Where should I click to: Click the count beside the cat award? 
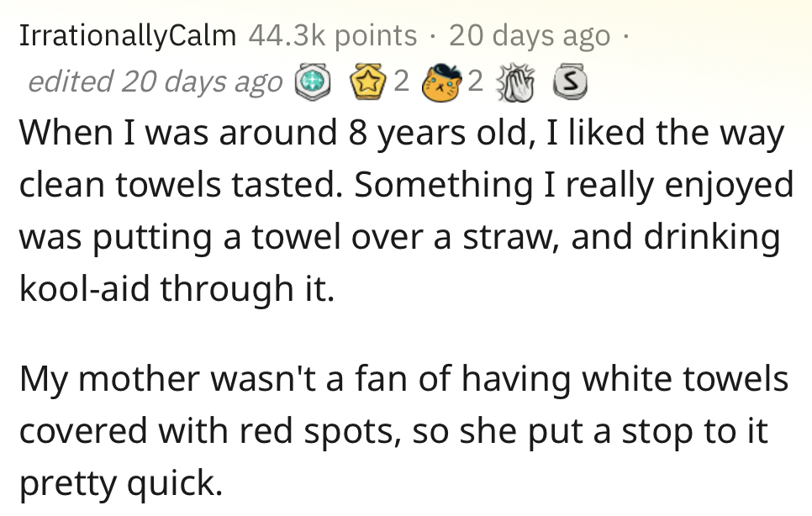click(x=475, y=82)
